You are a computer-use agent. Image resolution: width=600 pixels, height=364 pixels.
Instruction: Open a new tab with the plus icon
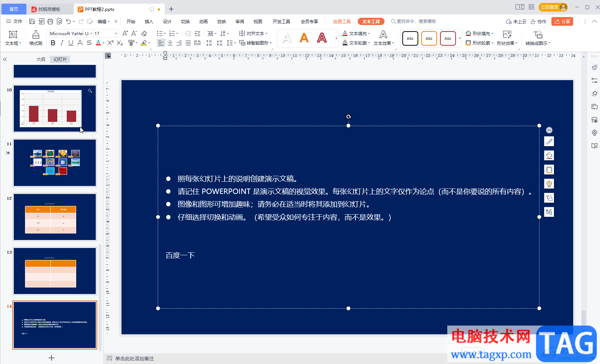point(171,9)
